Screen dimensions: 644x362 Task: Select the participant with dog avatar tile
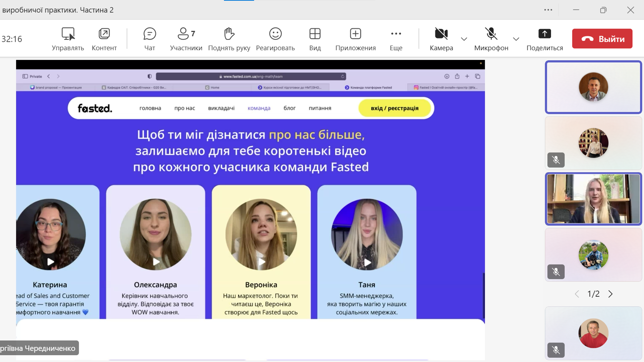(593, 255)
